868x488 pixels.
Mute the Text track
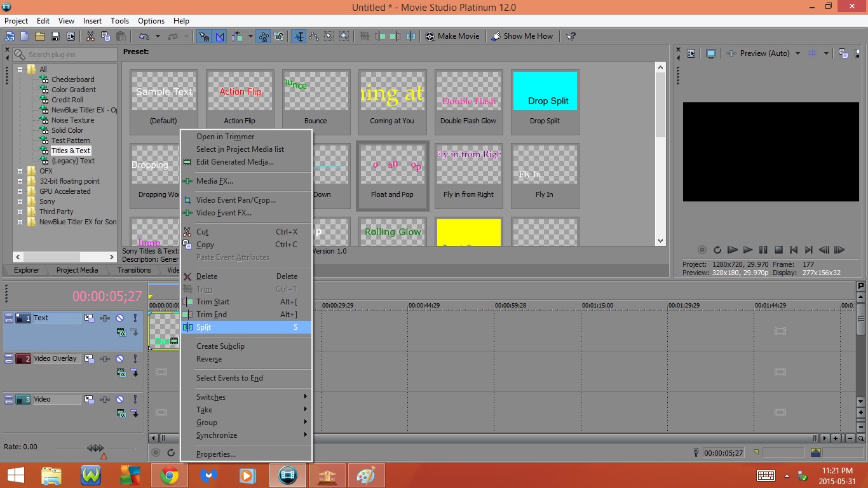pyautogui.click(x=119, y=318)
